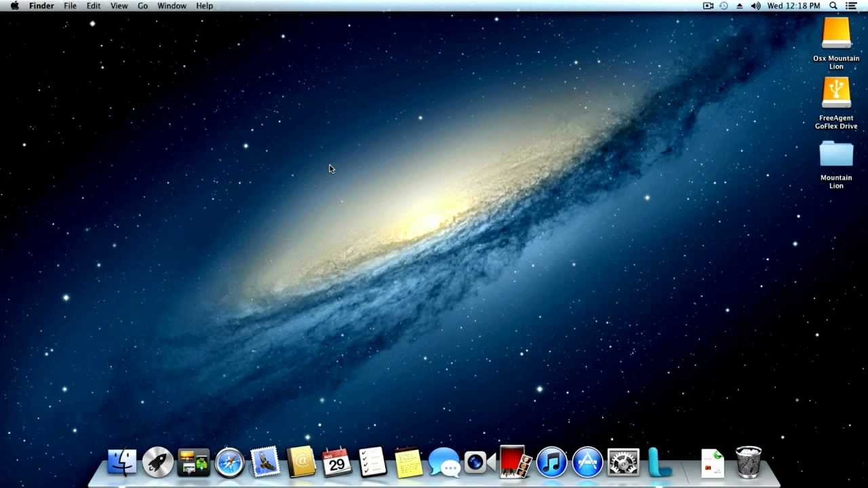Open iTunes music note icon in Dock
Image resolution: width=868 pixels, height=488 pixels.
(x=551, y=463)
